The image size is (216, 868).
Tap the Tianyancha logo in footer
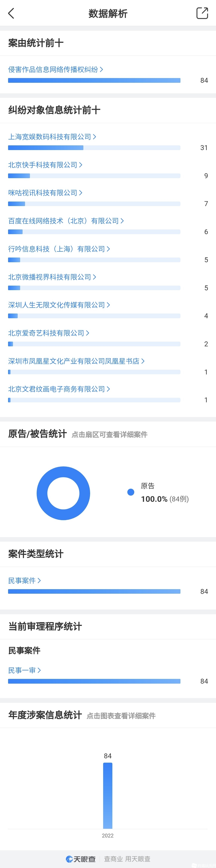(81, 859)
